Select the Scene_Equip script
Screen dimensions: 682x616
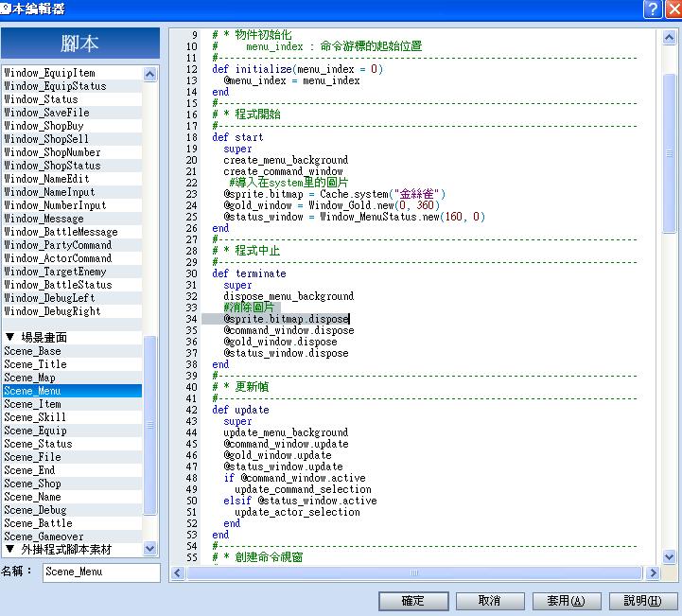pyautogui.click(x=72, y=431)
